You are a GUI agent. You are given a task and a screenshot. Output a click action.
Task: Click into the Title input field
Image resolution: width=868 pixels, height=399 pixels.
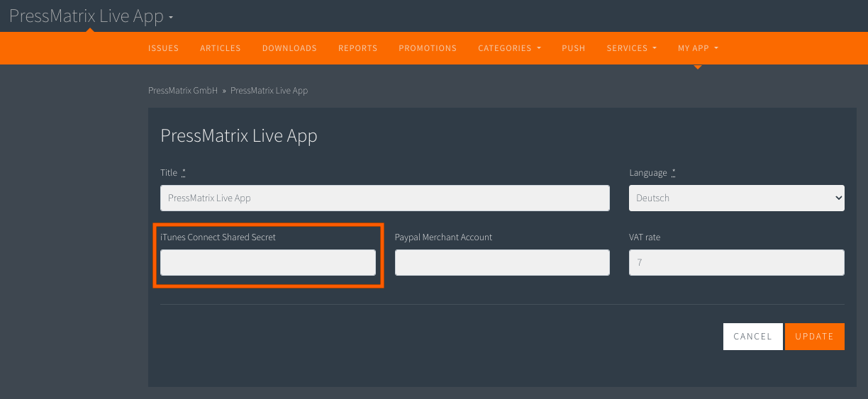(385, 198)
